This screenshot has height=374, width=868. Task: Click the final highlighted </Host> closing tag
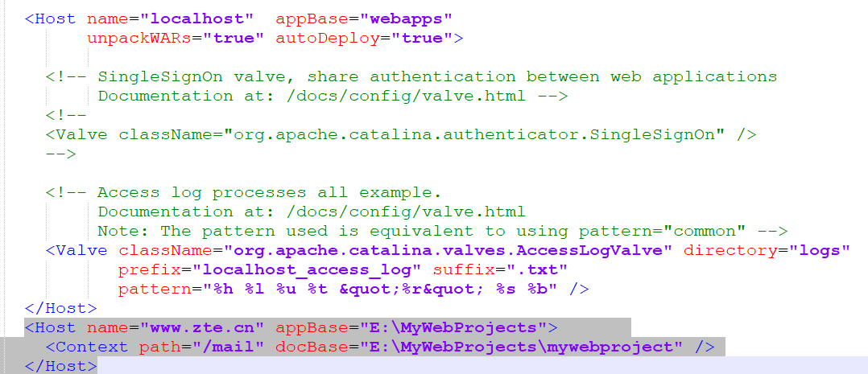[61, 366]
